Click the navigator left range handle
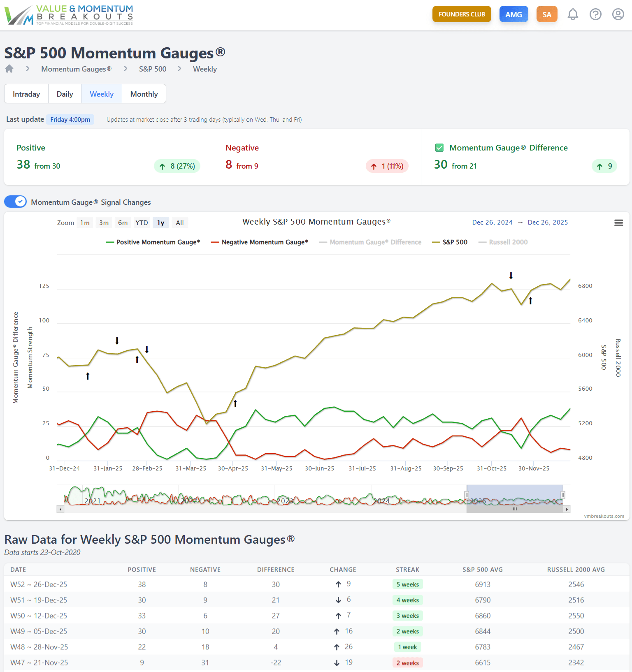 [x=467, y=495]
